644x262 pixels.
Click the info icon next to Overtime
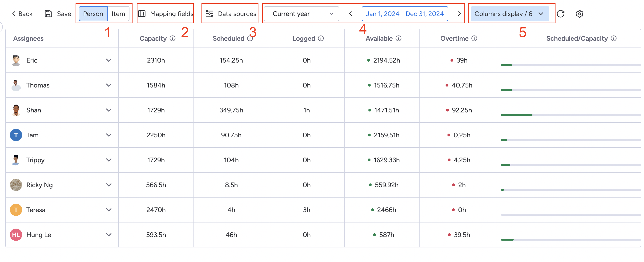coord(474,38)
